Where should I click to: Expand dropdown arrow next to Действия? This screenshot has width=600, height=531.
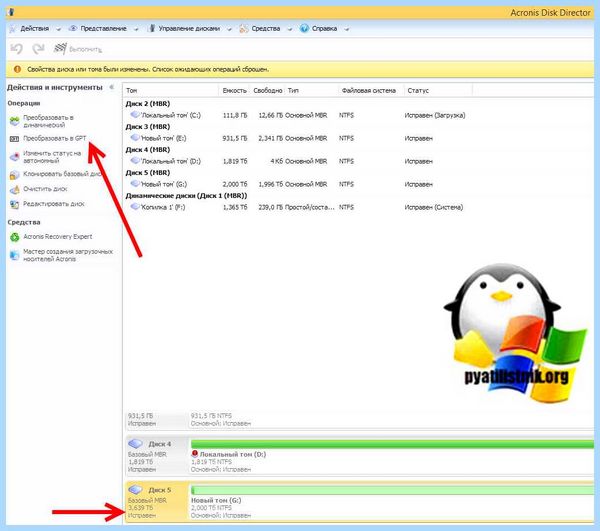[58, 29]
